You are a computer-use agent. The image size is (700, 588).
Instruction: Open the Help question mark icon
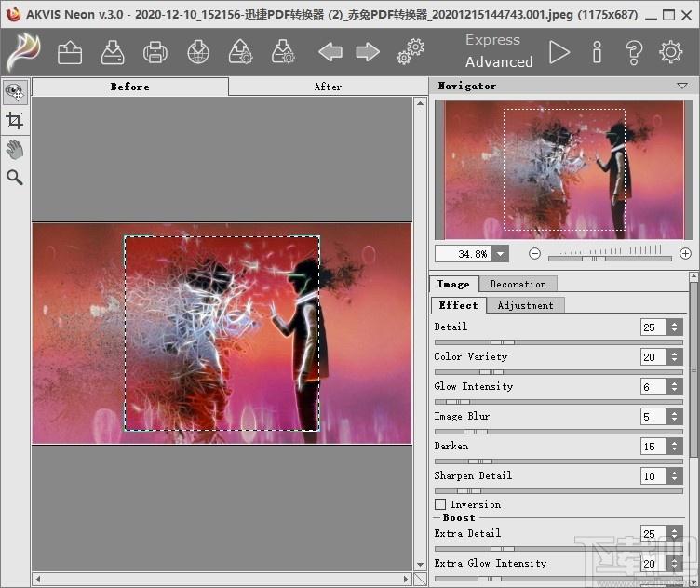tap(633, 52)
